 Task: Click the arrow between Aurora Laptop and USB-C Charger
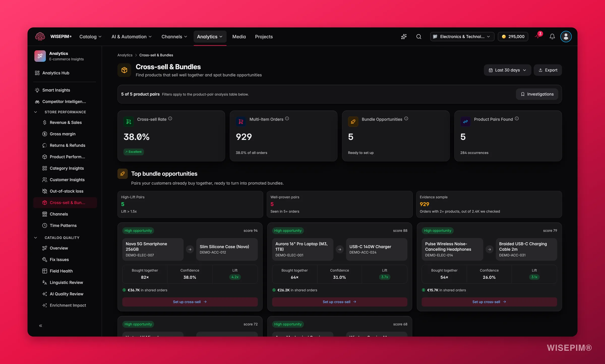point(340,249)
